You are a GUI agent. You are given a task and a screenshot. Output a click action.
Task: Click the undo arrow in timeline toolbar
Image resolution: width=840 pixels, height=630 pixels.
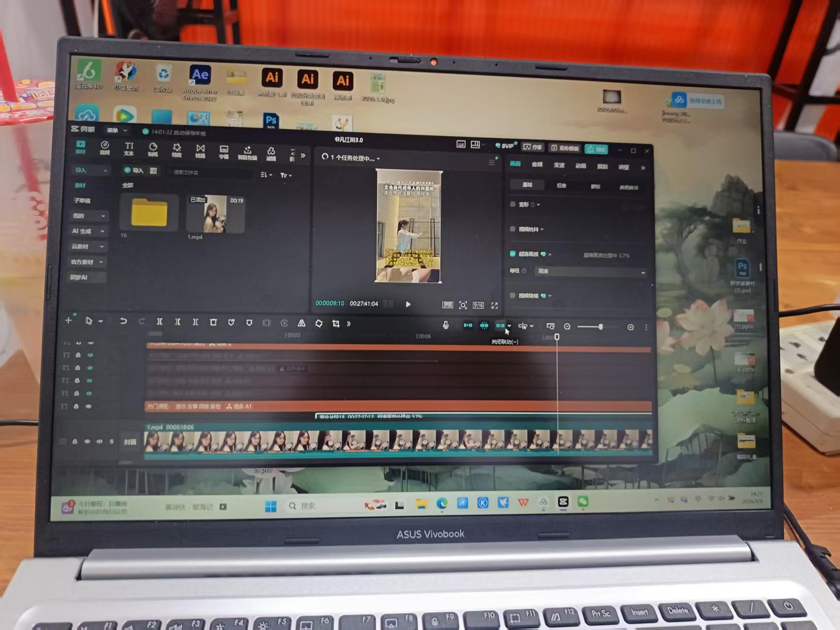(x=123, y=321)
